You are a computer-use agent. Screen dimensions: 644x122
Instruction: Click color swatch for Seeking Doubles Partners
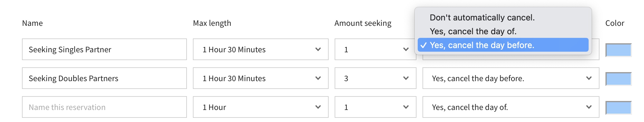tap(618, 79)
